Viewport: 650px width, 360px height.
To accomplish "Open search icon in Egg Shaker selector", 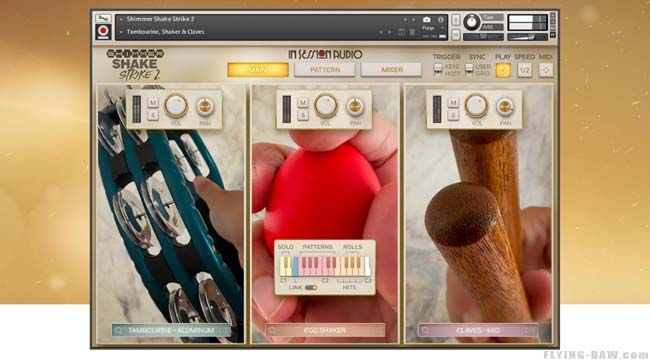I will pyautogui.click(x=273, y=331).
